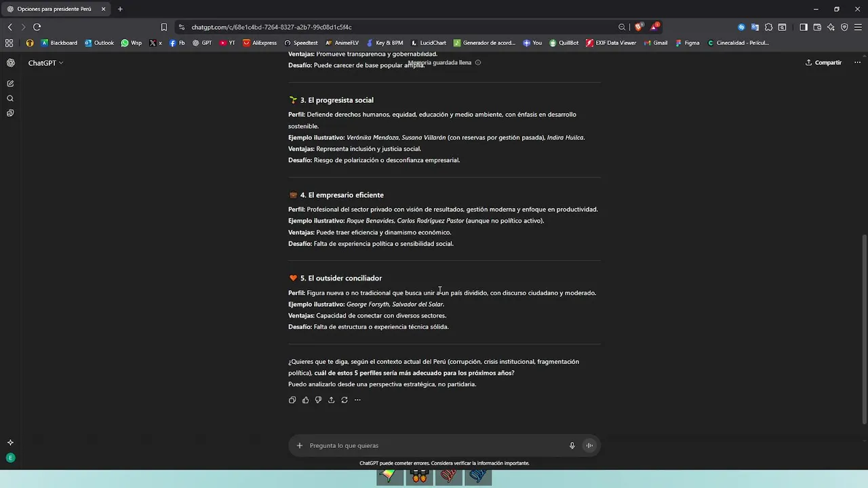Bookmark this page with the bookmark icon
Viewport: 868px width, 488px height.
coord(163,27)
